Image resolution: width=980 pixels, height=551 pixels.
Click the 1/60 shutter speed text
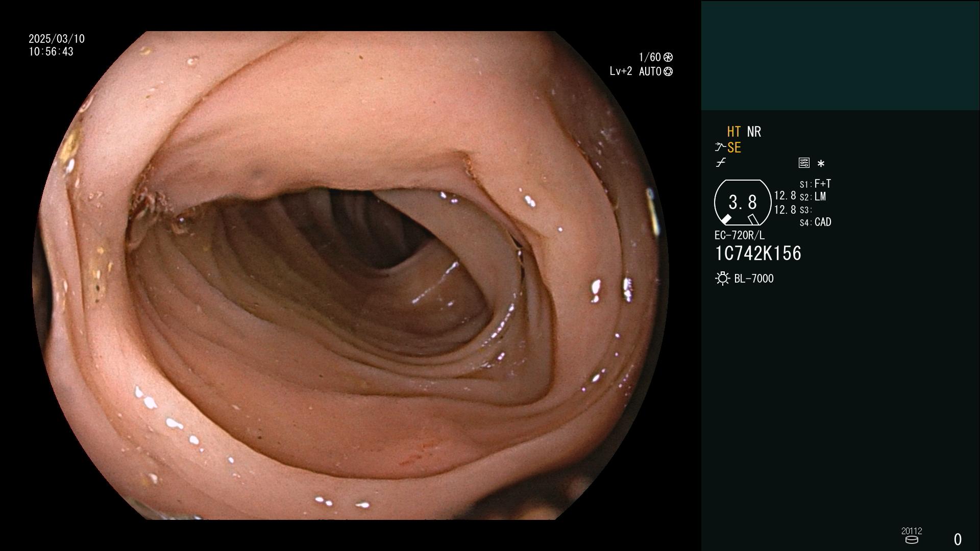pos(650,57)
